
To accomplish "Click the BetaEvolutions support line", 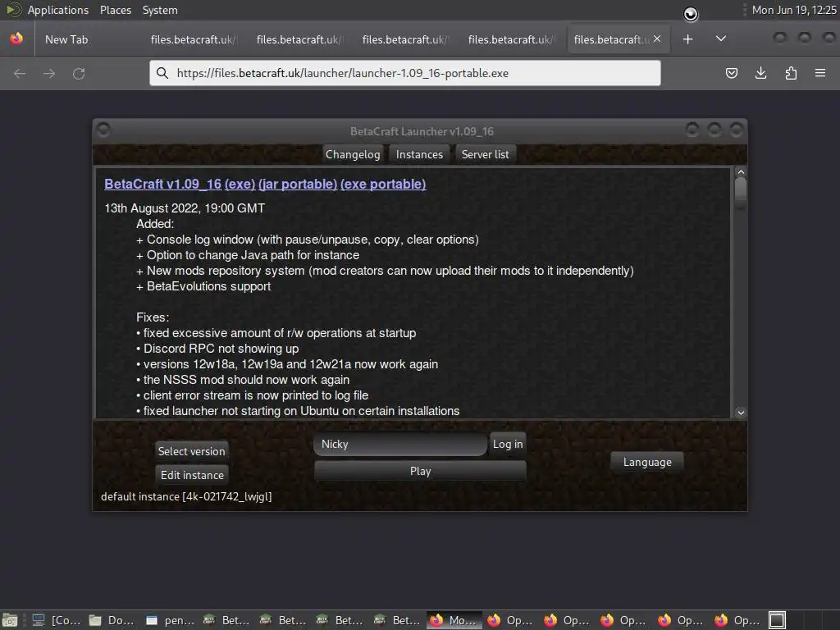I will (x=203, y=286).
